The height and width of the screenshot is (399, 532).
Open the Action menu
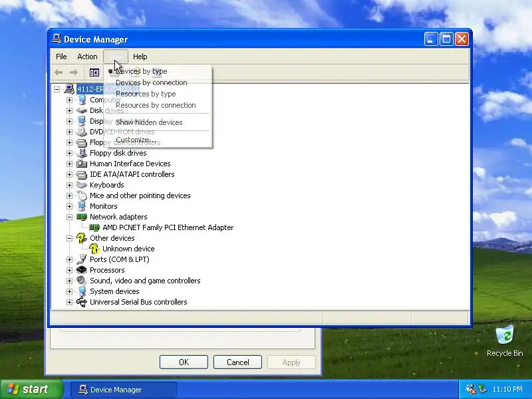[87, 57]
